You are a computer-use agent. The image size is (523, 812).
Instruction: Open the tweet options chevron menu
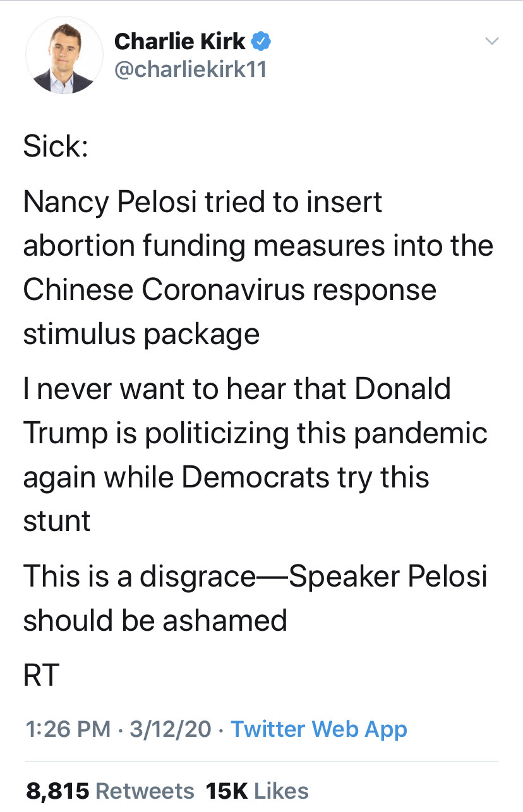(x=491, y=42)
